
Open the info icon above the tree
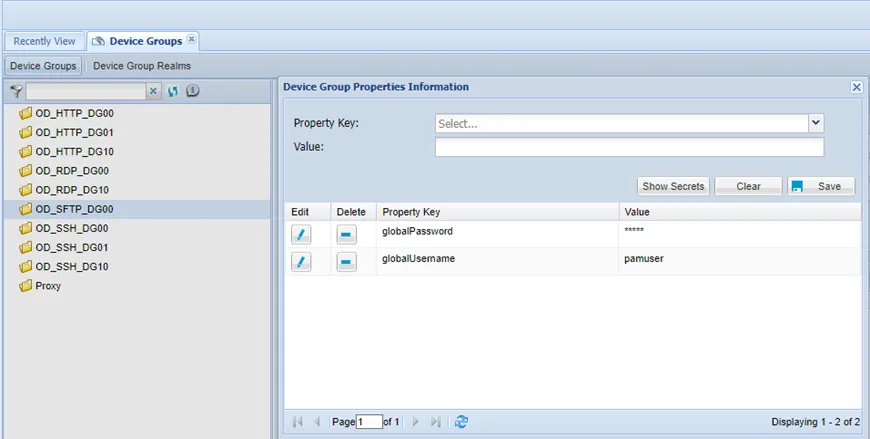pyautogui.click(x=193, y=90)
